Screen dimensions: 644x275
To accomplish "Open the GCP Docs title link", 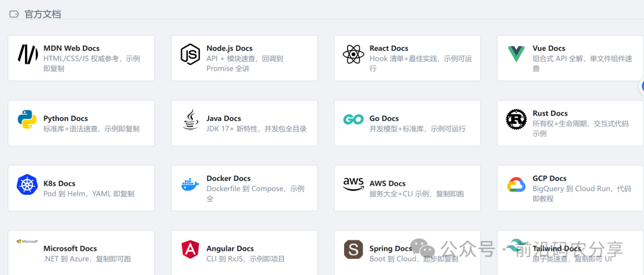I will pos(550,179).
